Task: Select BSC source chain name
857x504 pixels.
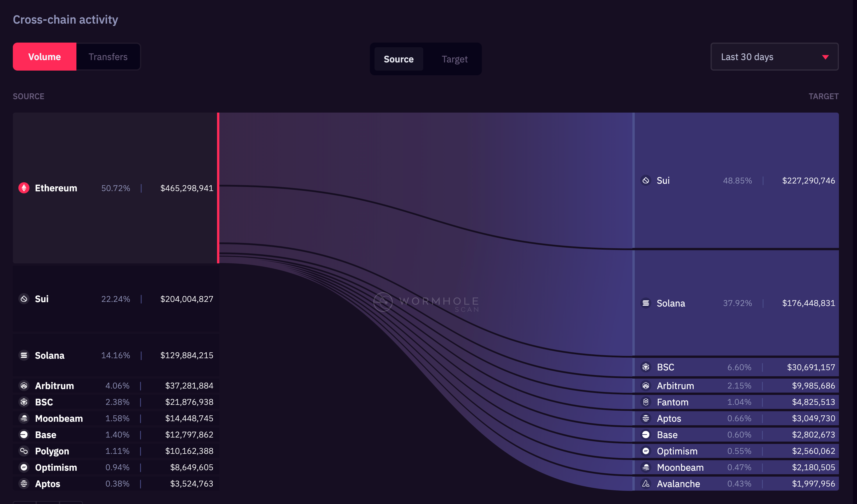Action: (x=44, y=402)
